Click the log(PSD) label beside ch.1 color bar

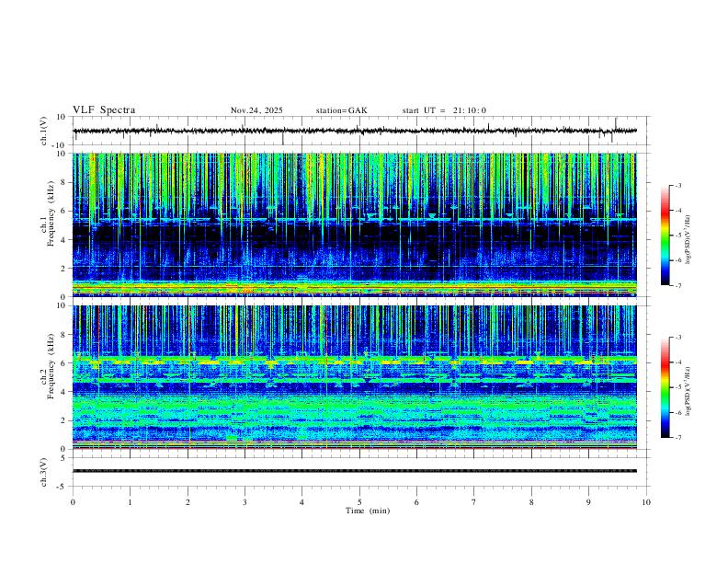[x=689, y=239]
